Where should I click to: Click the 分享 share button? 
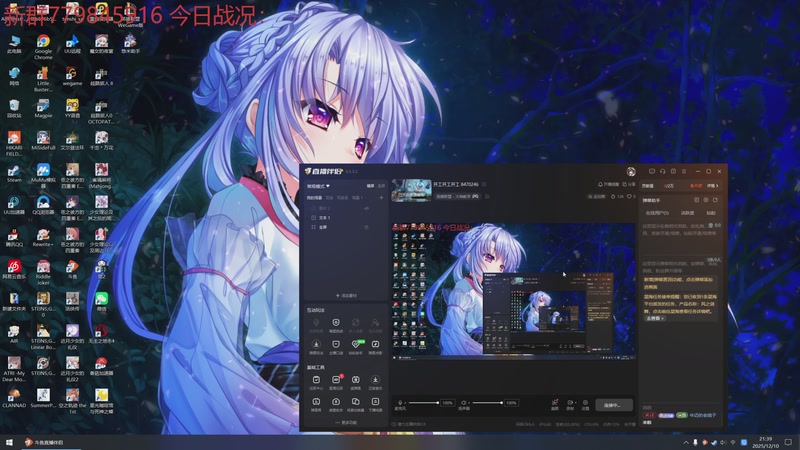pyautogui.click(x=630, y=184)
